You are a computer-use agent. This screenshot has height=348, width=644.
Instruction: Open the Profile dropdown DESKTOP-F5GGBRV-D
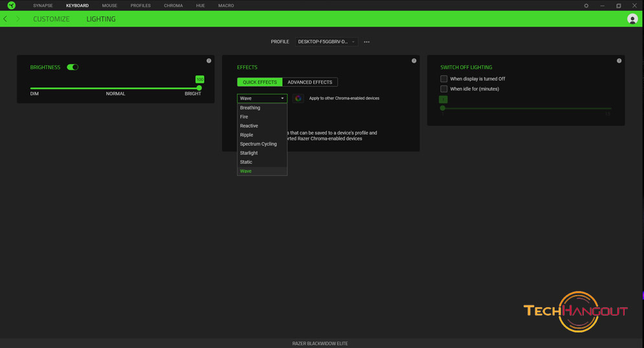click(x=326, y=42)
